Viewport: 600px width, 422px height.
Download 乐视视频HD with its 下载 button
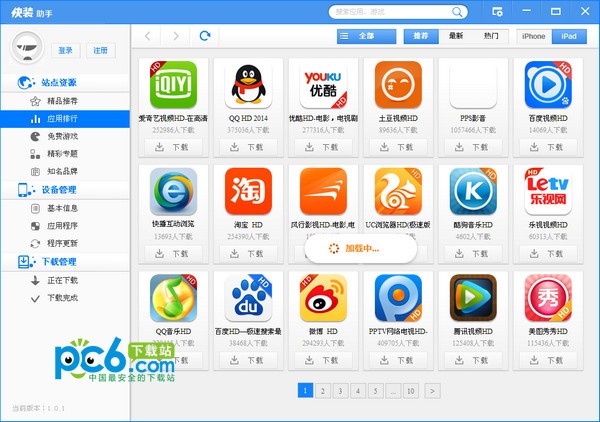coord(548,254)
